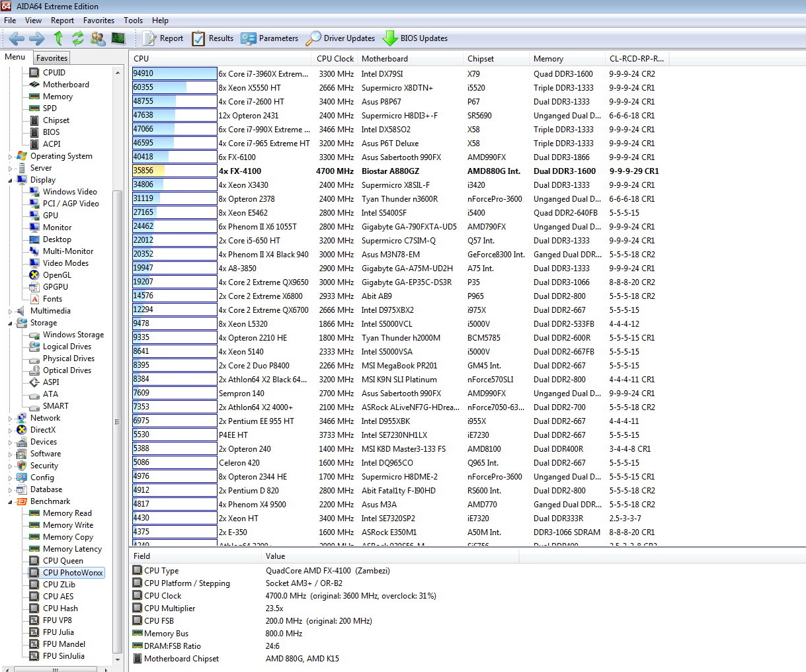Sort by the CL-RCD-RP-R... column header
The width and height of the screenshot is (806, 672).
tap(637, 59)
